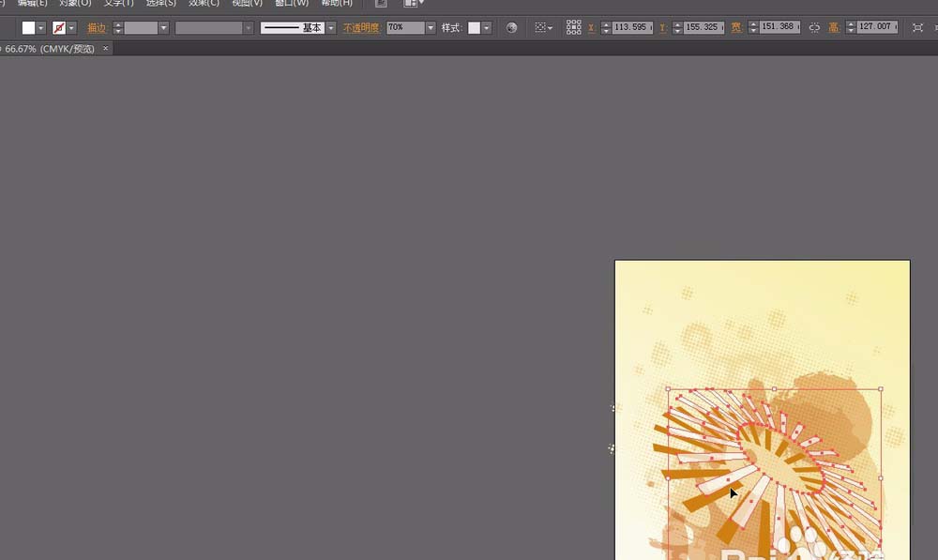Open the 文字(T) menu
This screenshot has height=560, width=938.
[x=118, y=3]
